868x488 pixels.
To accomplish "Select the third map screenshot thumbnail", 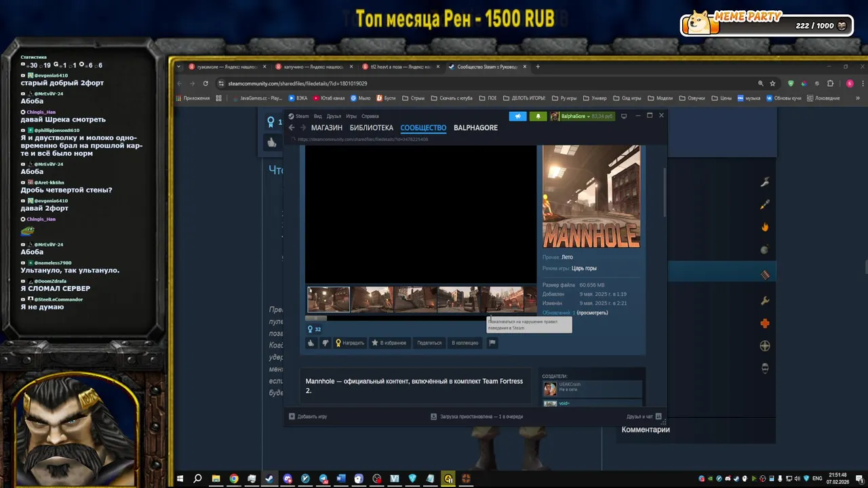I will 416,300.
